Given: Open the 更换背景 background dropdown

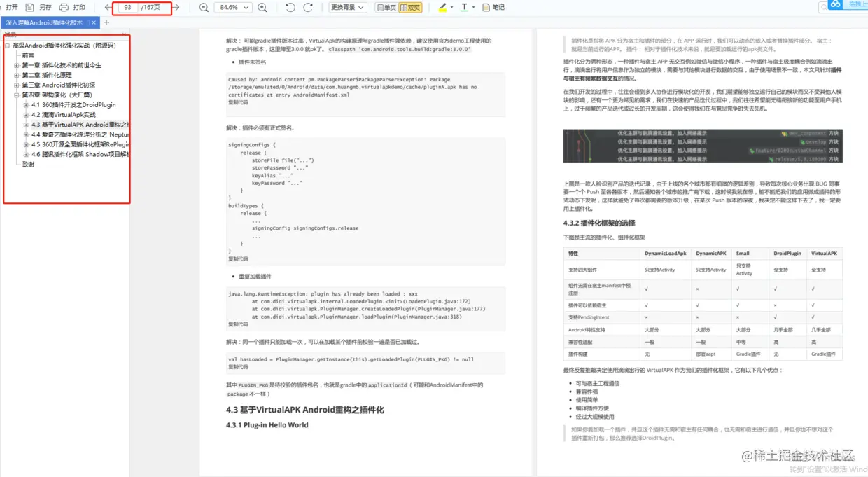Looking at the screenshot, I should point(347,8).
